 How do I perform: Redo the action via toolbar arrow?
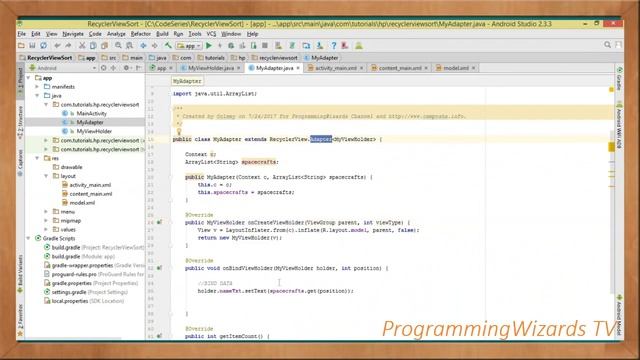coord(68,46)
